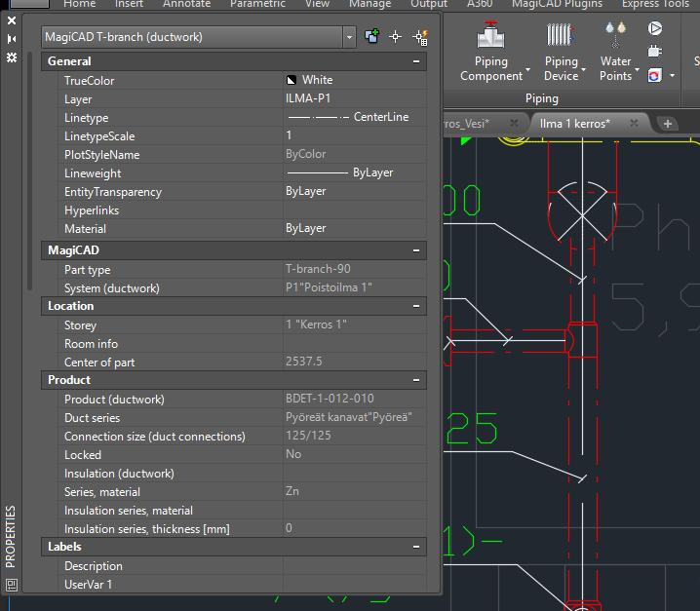Open Properties palette settings icon
Viewport: 700px width, 611px height.
pos(12,57)
